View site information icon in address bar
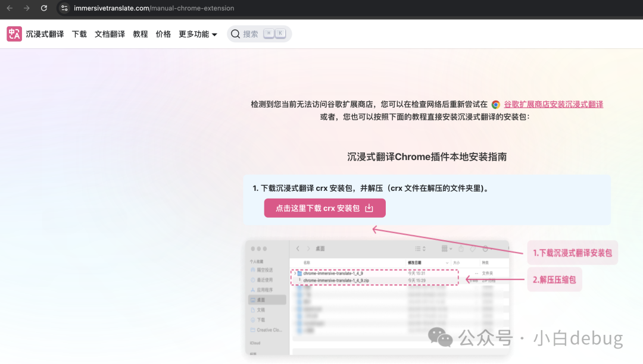 pyautogui.click(x=64, y=8)
